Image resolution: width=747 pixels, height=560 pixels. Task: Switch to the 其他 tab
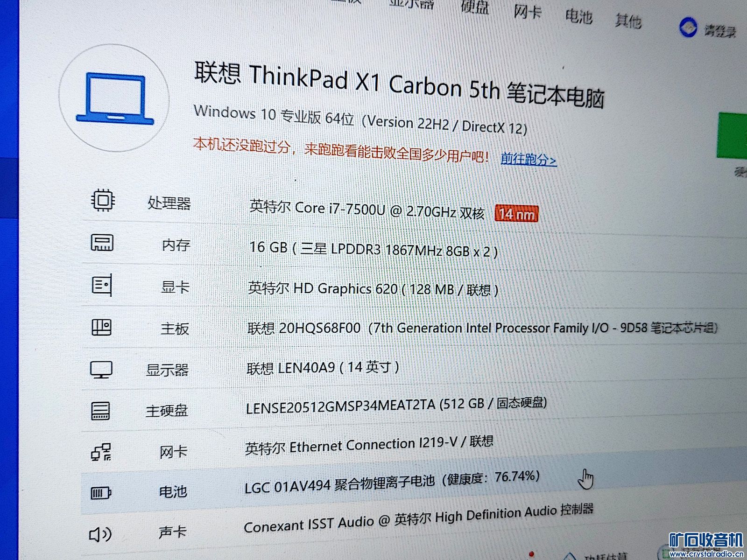point(628,21)
